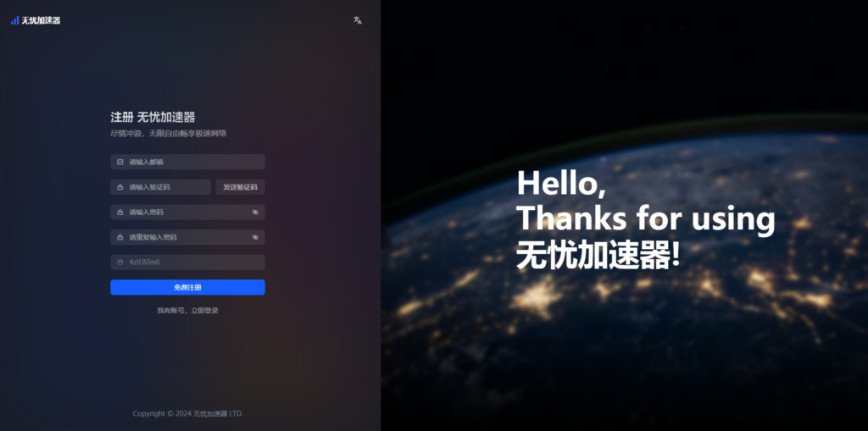This screenshot has width=868, height=431.
Task: Toggle visibility of the repeated password
Action: click(255, 238)
